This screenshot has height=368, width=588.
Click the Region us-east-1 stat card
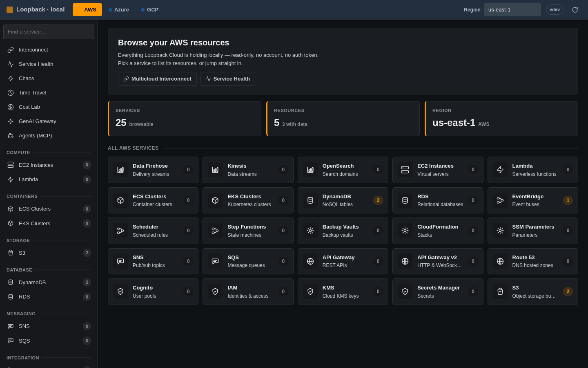pyautogui.click(x=501, y=119)
